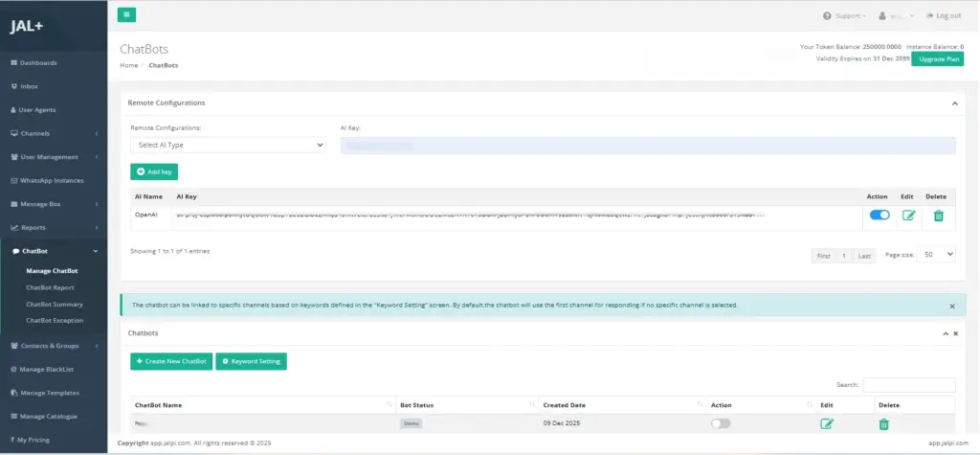980x455 pixels.
Task: Open the ChatBot Report submenu item
Action: click(x=50, y=288)
